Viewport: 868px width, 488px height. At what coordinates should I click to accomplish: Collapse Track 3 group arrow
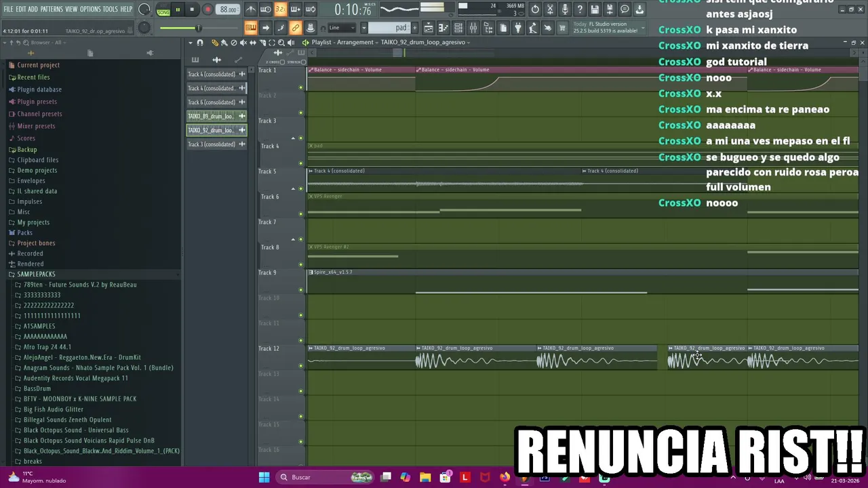point(293,138)
